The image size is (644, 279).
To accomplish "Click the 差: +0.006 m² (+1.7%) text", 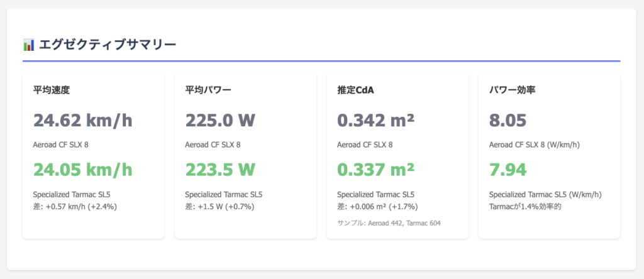I will point(377,205).
